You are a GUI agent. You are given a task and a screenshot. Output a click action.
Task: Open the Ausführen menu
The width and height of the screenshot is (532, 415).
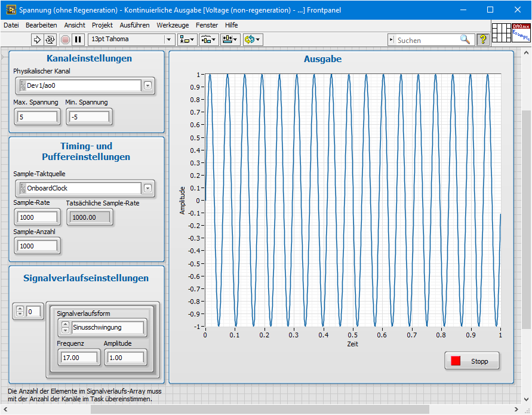tap(134, 25)
